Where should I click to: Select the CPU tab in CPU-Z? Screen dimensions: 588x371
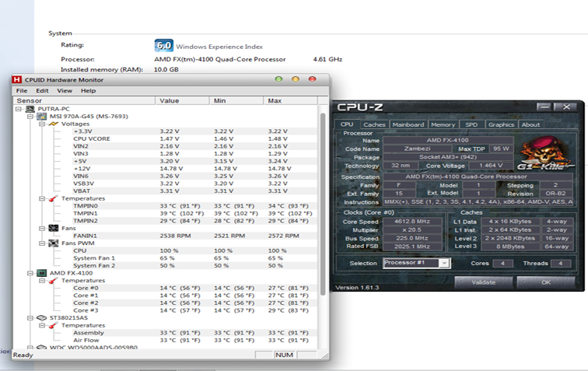click(347, 124)
